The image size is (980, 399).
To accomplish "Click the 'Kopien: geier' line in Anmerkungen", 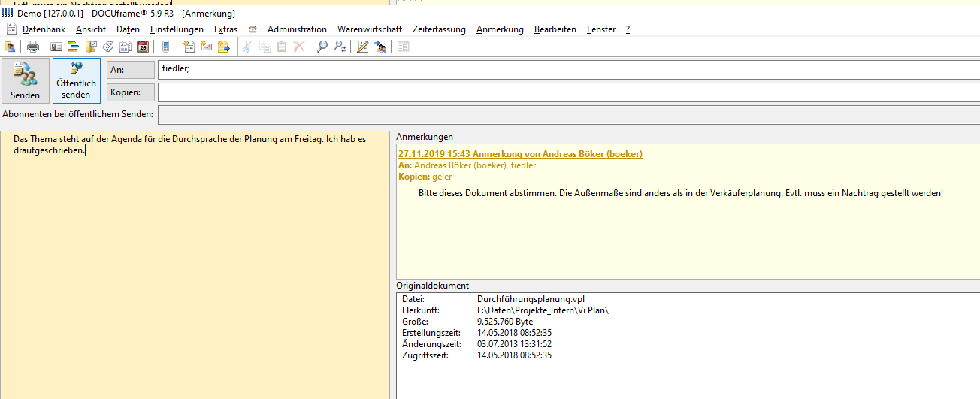I will [x=425, y=177].
